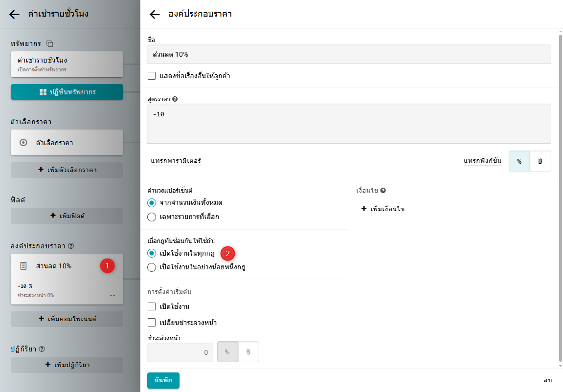Expand เพิ่มเงื่อนไข to add condition

click(383, 209)
